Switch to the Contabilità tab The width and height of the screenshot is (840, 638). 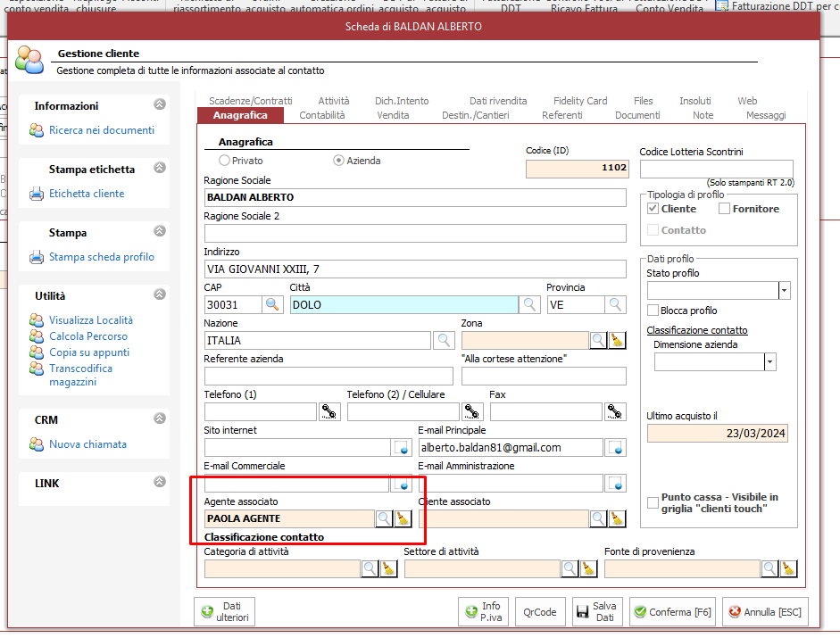pyautogui.click(x=321, y=115)
